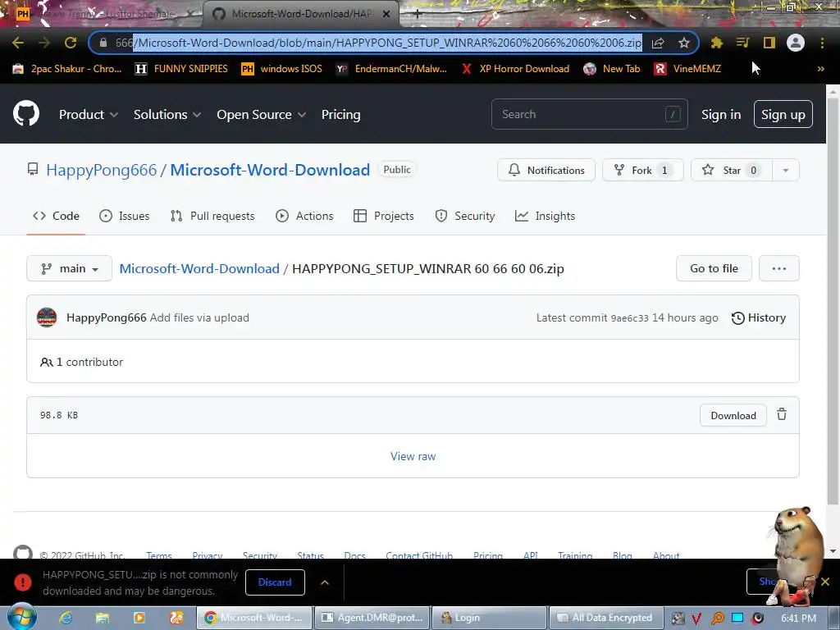Open the three-dots file options button

(x=779, y=268)
